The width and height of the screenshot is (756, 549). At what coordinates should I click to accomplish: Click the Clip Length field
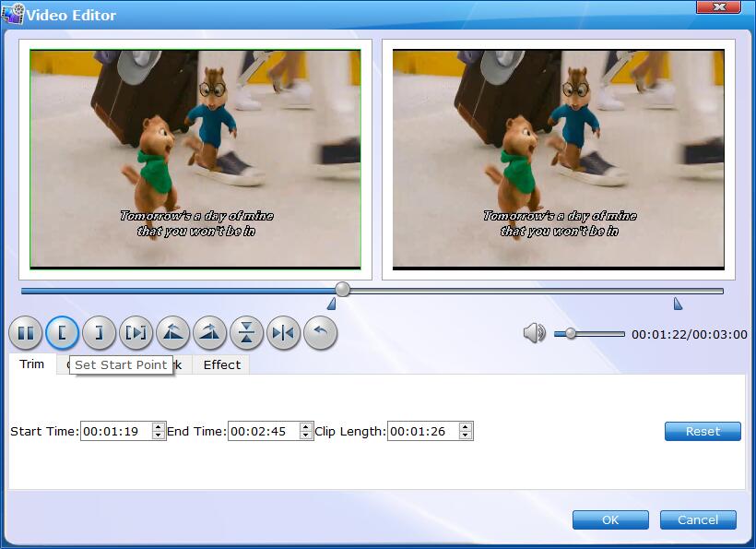(x=423, y=431)
